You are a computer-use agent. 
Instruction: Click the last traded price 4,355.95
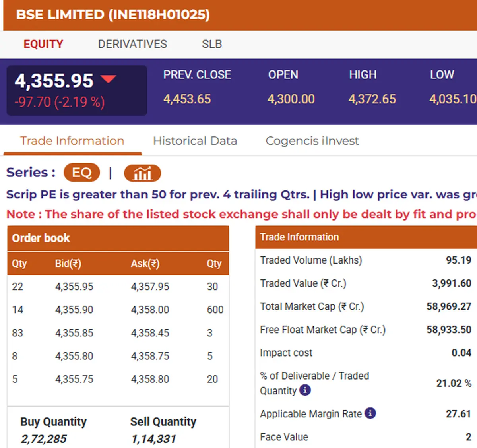click(54, 81)
